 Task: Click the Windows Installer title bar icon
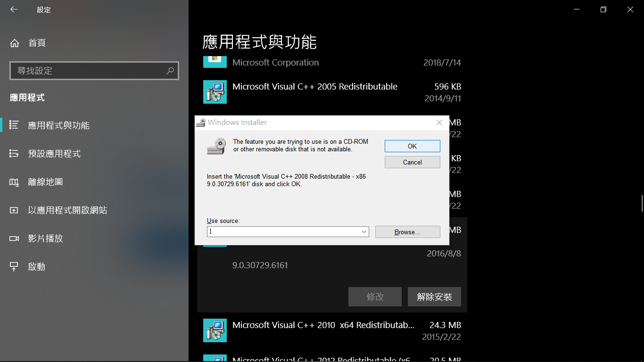pos(201,123)
